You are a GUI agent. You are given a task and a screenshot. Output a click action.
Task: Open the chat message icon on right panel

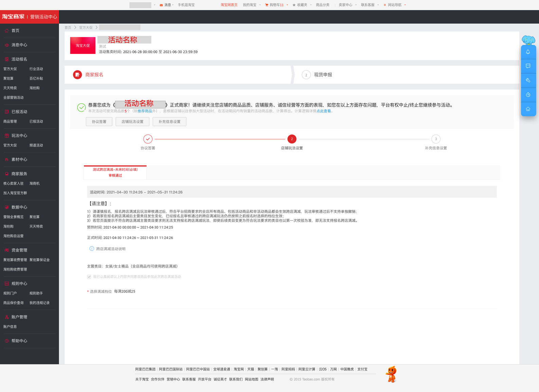click(528, 66)
